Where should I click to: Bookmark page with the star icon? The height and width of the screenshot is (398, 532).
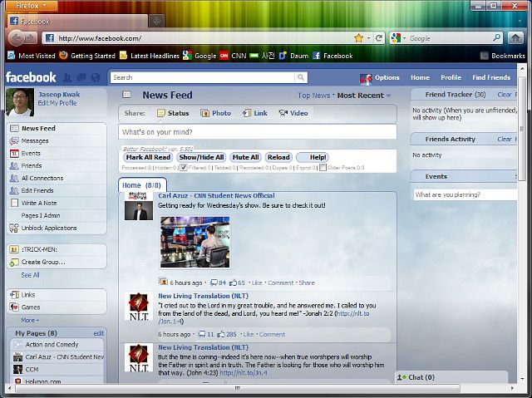tap(358, 38)
